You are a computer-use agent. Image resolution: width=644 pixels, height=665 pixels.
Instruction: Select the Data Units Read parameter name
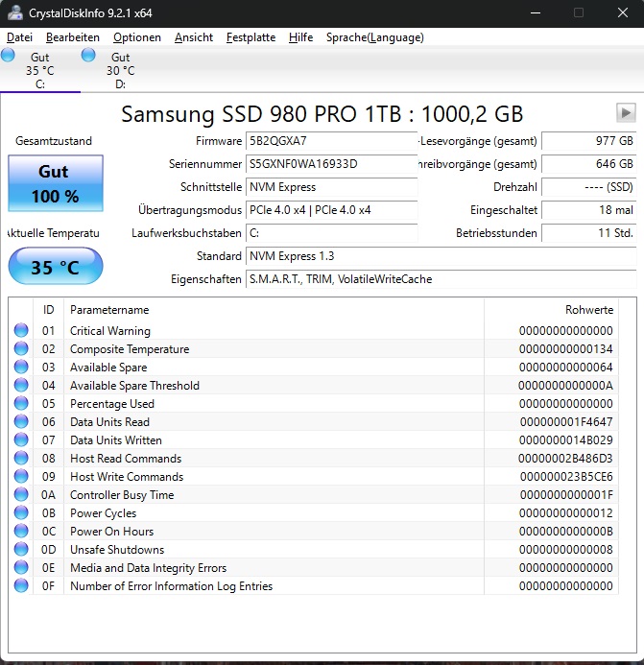pos(109,422)
